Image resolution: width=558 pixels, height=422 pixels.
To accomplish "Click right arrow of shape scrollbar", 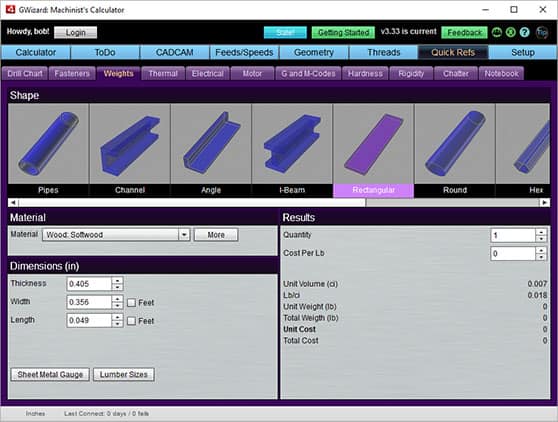I will pos(544,202).
